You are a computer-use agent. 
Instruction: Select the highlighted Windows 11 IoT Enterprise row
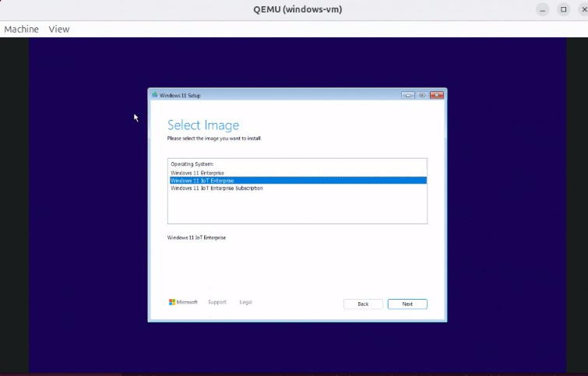click(298, 181)
